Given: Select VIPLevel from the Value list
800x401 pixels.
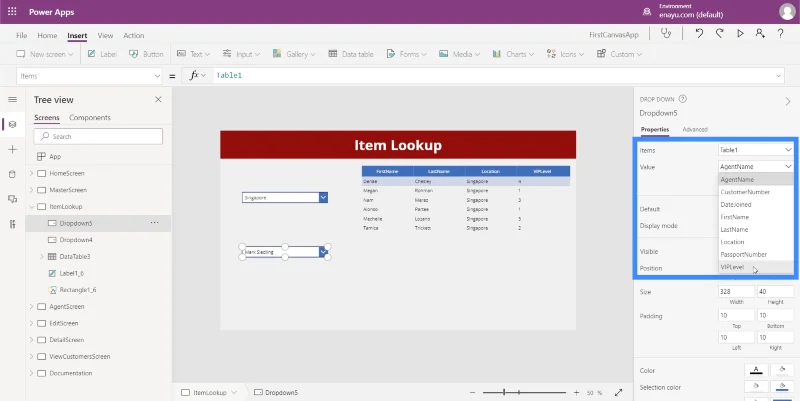Looking at the screenshot, I should point(756,267).
